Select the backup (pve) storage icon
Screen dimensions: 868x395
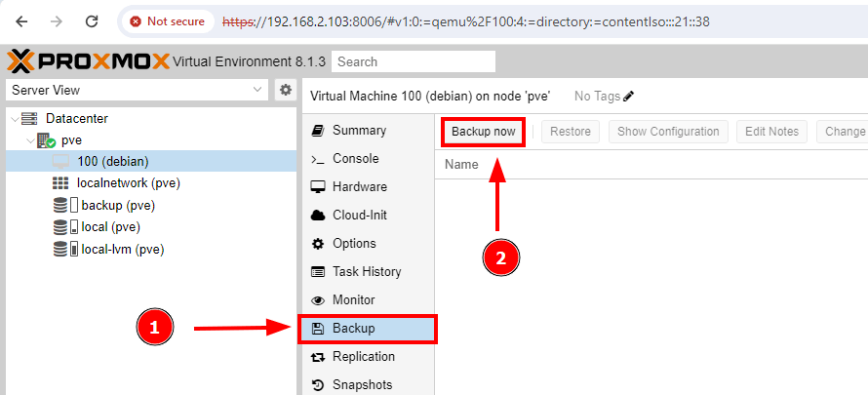pyautogui.click(x=61, y=205)
